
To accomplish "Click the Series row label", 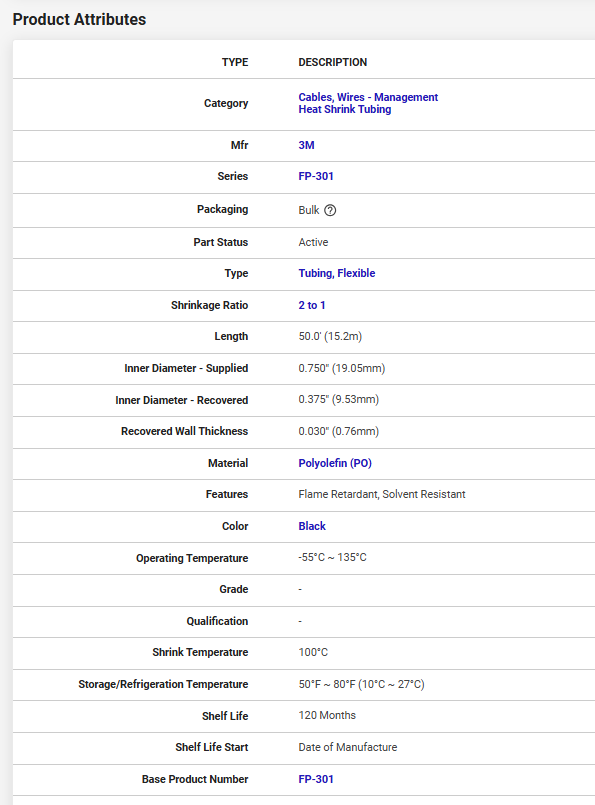I will coord(233,176).
